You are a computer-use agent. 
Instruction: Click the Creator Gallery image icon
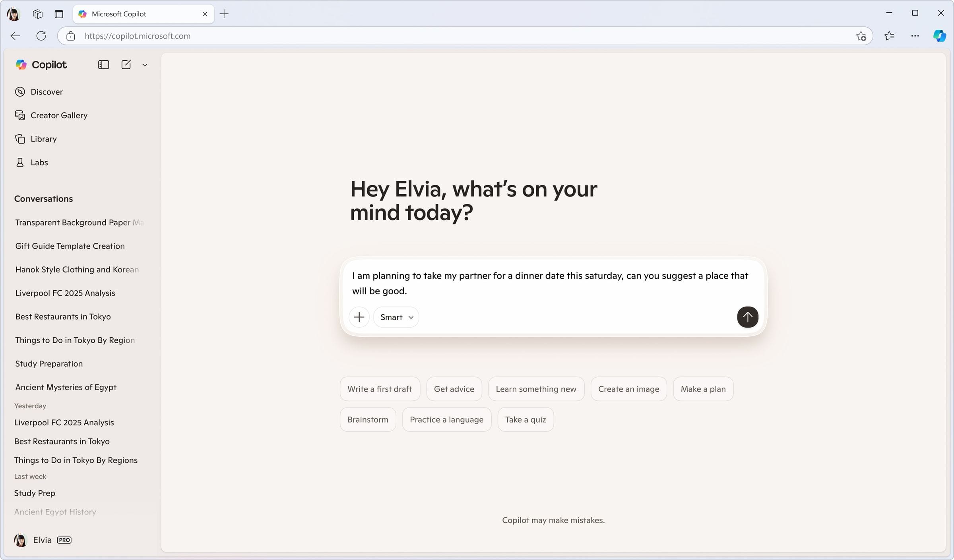20,115
